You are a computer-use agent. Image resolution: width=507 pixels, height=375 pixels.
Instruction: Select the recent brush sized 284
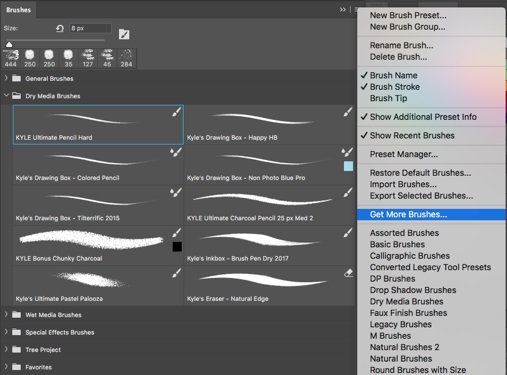tap(126, 58)
